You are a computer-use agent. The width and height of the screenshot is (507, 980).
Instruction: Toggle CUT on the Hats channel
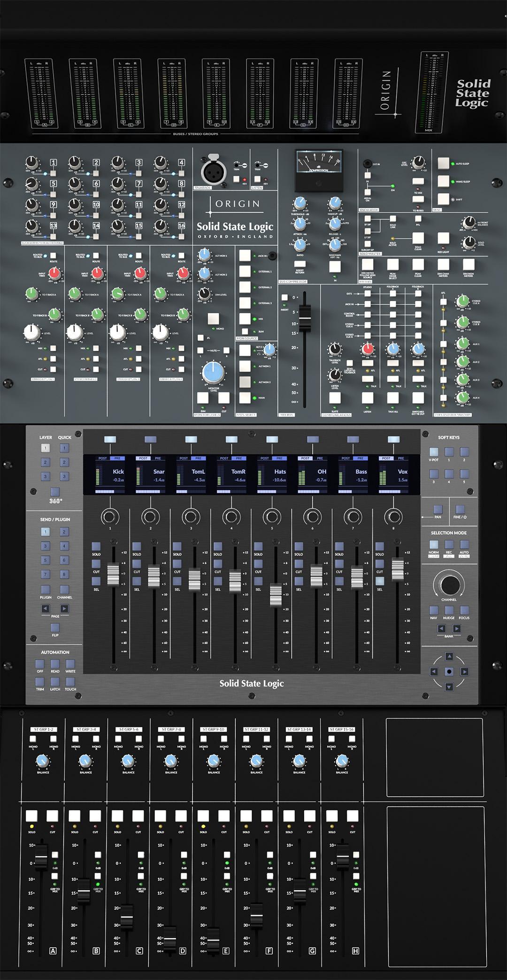[x=258, y=564]
